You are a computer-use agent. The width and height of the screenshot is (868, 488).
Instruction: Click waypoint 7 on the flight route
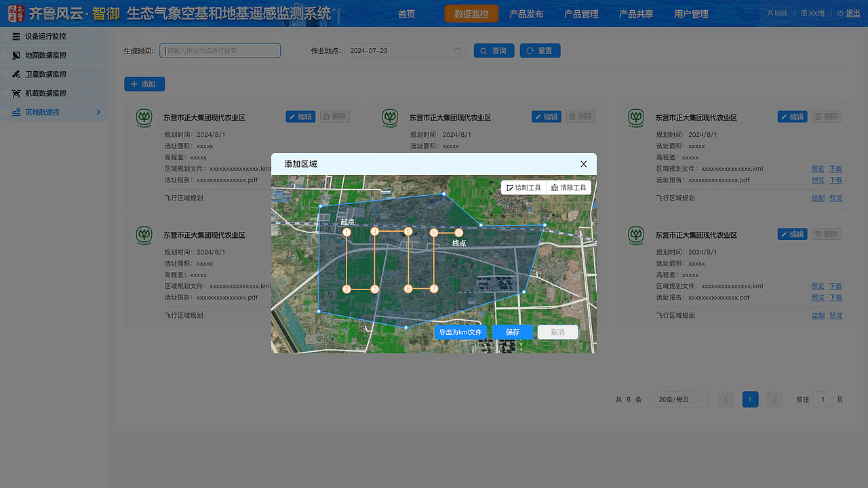pos(434,289)
